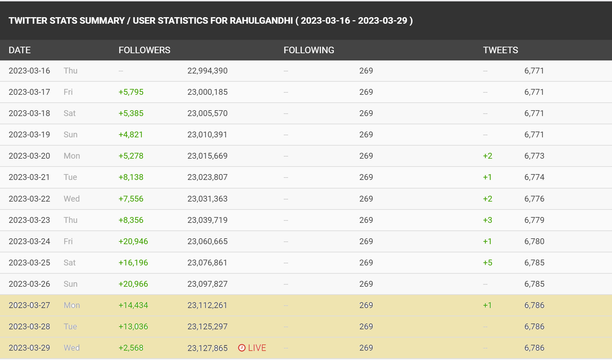
Task: Click follower count 23,127,865
Action: pyautogui.click(x=207, y=348)
